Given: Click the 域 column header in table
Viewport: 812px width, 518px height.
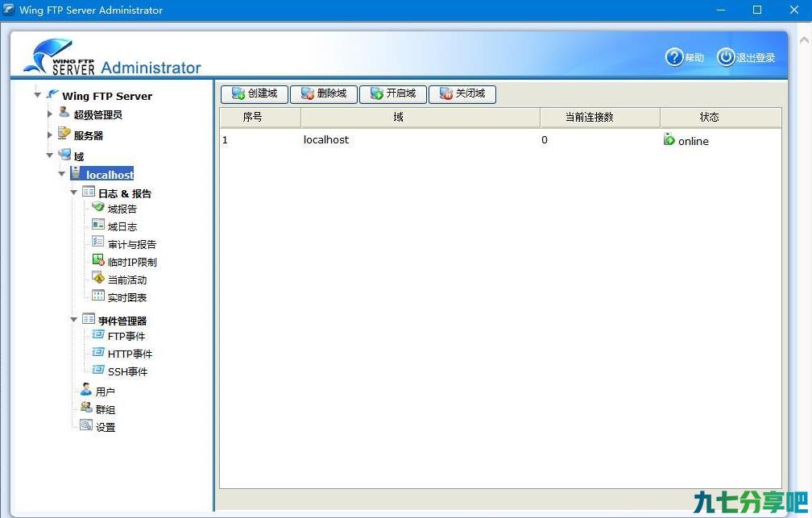Looking at the screenshot, I should 420,118.
